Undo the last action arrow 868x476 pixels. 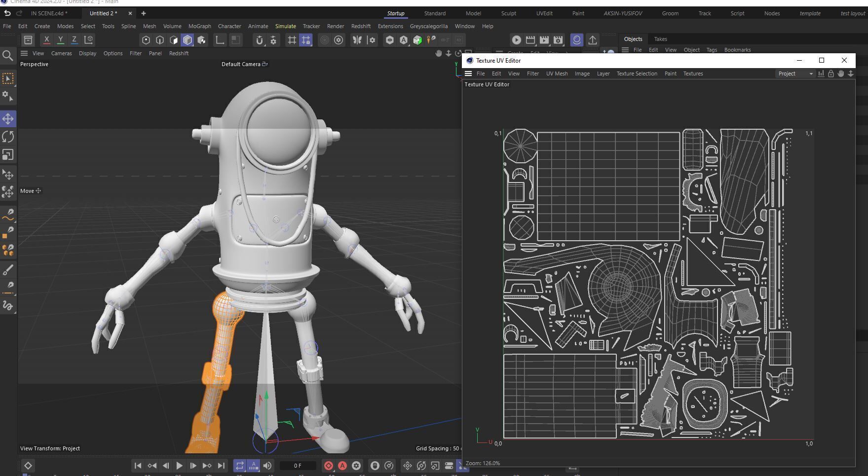point(7,13)
